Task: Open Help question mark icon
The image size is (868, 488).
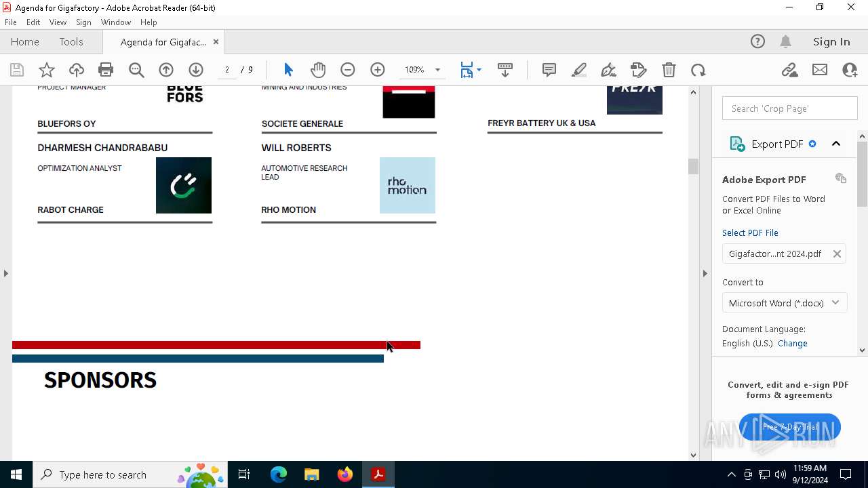Action: [757, 41]
